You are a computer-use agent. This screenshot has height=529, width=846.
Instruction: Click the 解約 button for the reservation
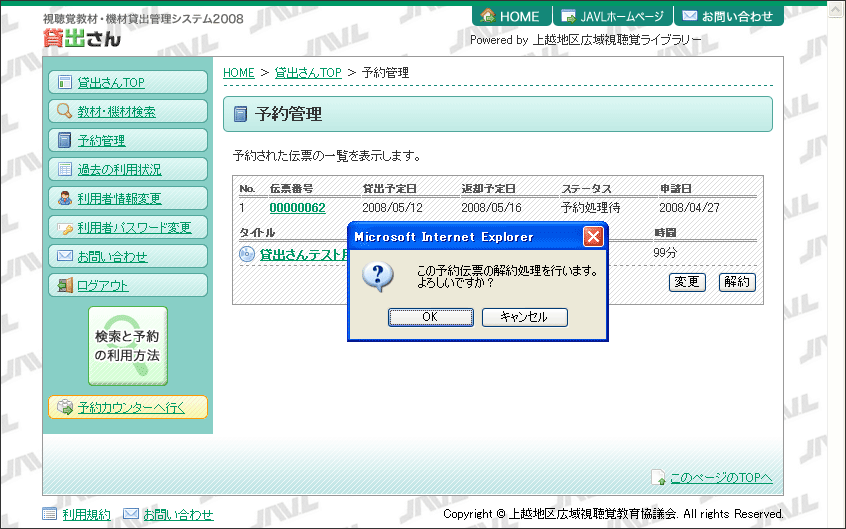pos(737,282)
